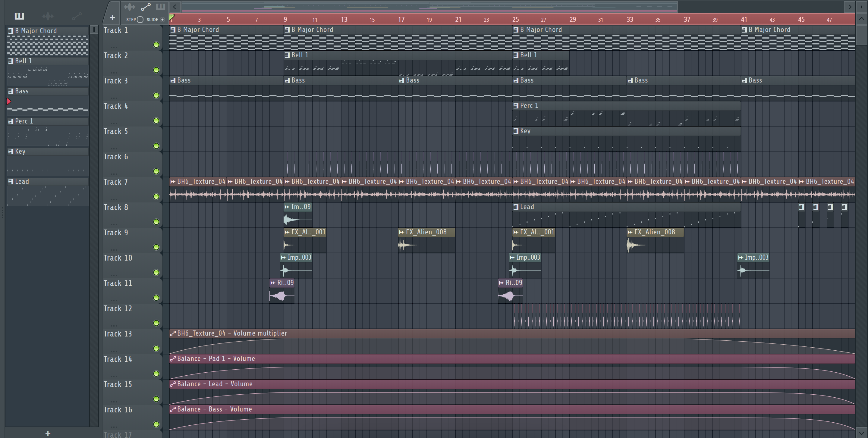Image resolution: width=868 pixels, height=438 pixels.
Task: Click the plus button left of STEP
Action: point(112,18)
